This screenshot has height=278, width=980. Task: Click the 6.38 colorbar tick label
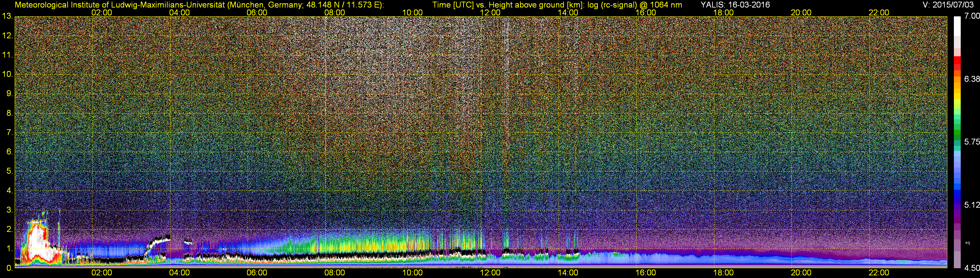coord(972,79)
